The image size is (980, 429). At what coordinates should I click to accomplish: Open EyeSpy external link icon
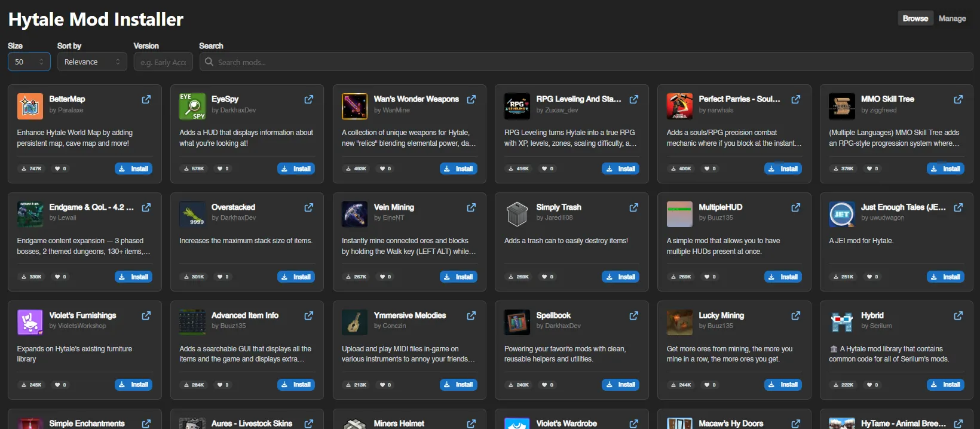309,100
